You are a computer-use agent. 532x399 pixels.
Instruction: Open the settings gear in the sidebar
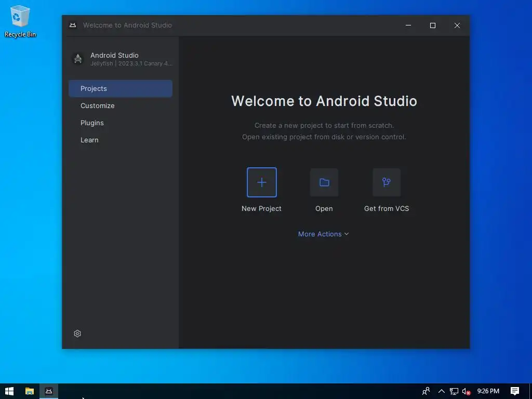point(77,334)
